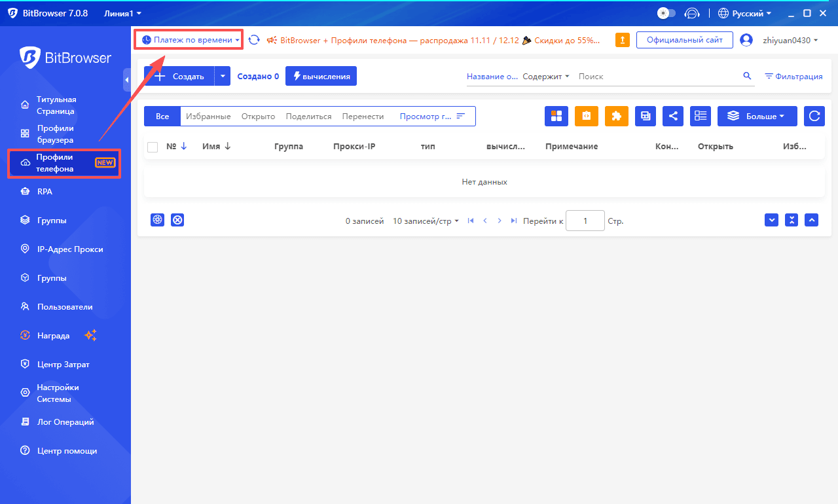Click the Share profiles icon
This screenshot has height=504, width=838.
[x=673, y=116]
